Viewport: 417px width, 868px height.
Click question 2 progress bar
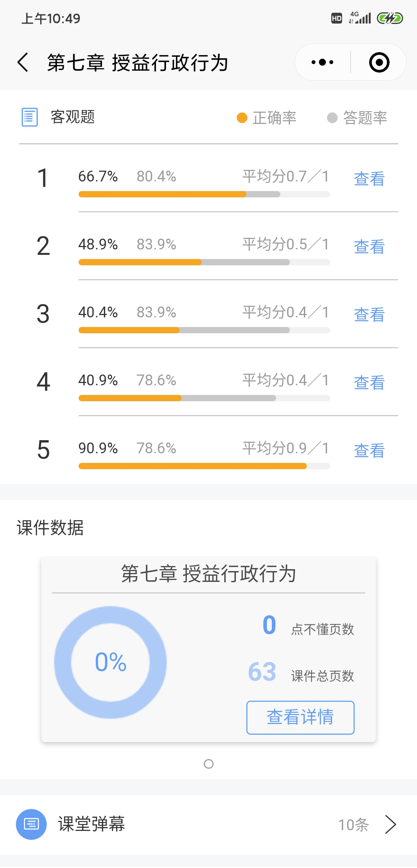(204, 262)
